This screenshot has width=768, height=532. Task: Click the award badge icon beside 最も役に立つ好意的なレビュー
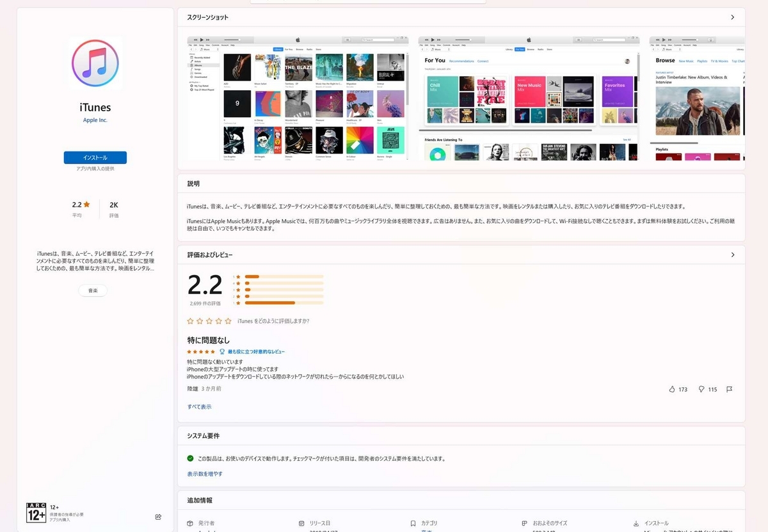click(x=222, y=352)
